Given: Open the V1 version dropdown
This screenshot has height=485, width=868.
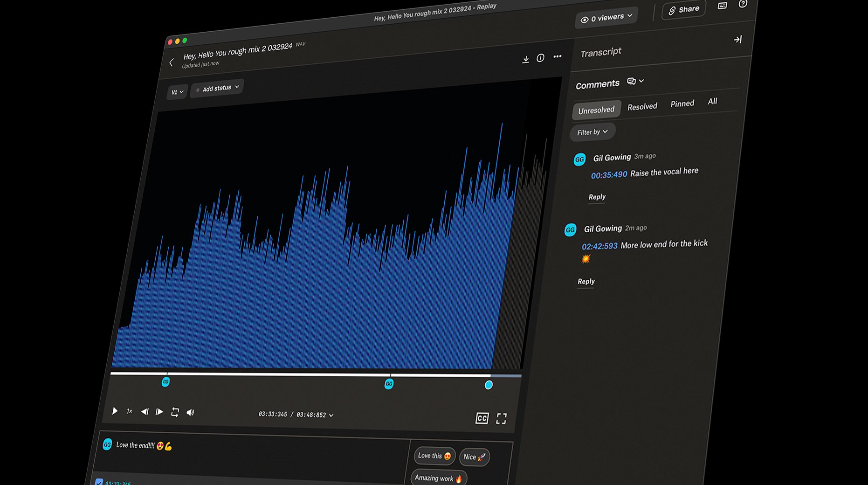Looking at the screenshot, I should (x=177, y=92).
